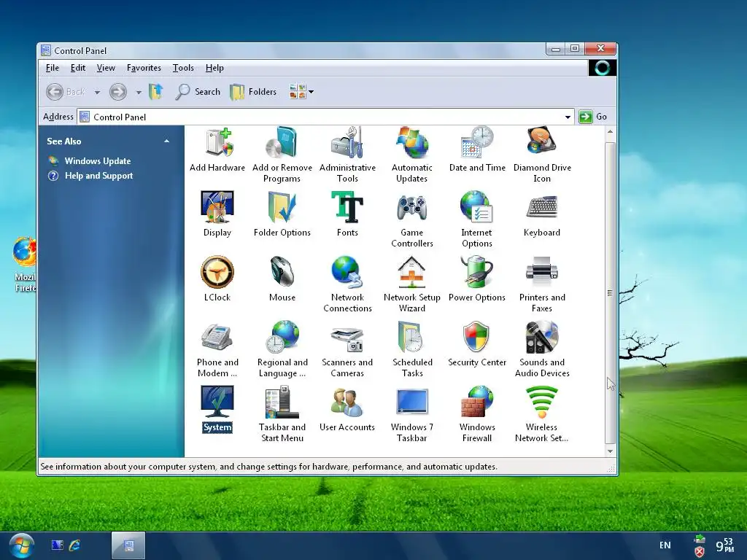
Task: Open Scheduled Tasks
Action: coord(412,349)
